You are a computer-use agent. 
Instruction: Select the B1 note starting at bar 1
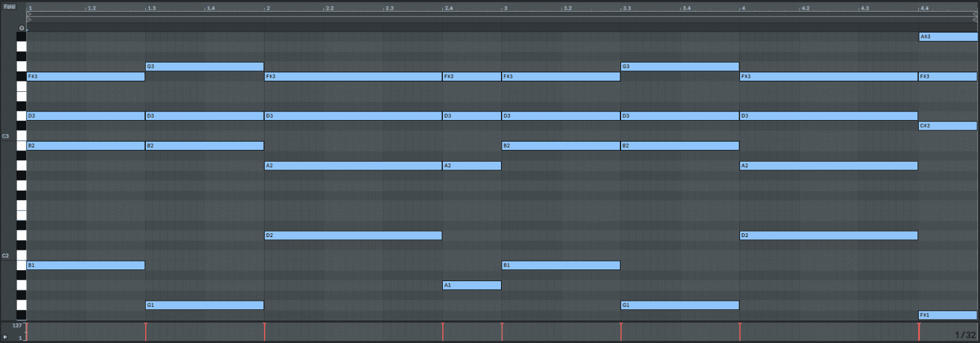pos(86,265)
